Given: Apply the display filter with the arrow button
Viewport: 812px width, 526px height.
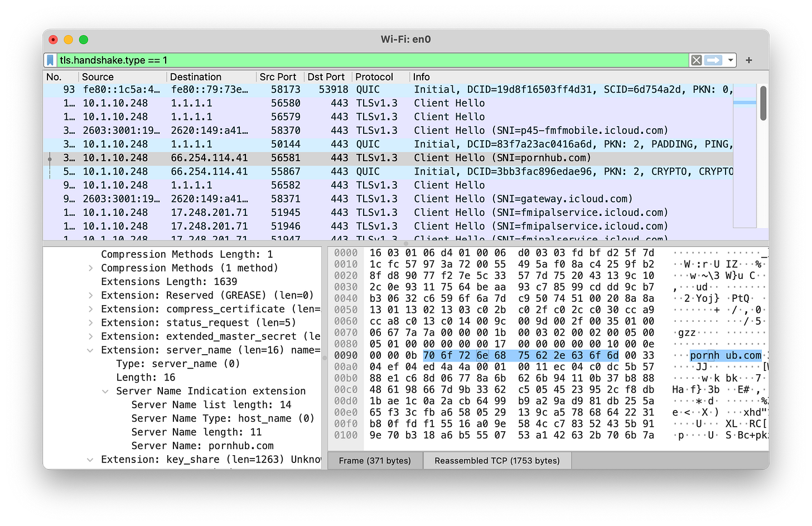Looking at the screenshot, I should point(713,60).
